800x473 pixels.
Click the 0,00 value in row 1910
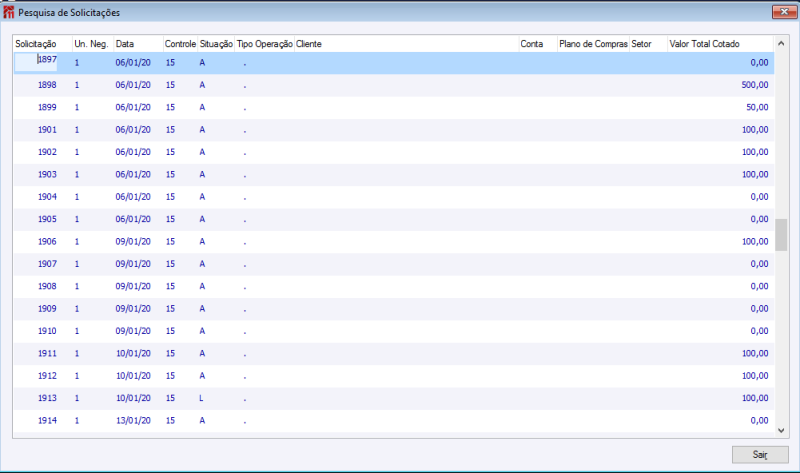point(759,331)
